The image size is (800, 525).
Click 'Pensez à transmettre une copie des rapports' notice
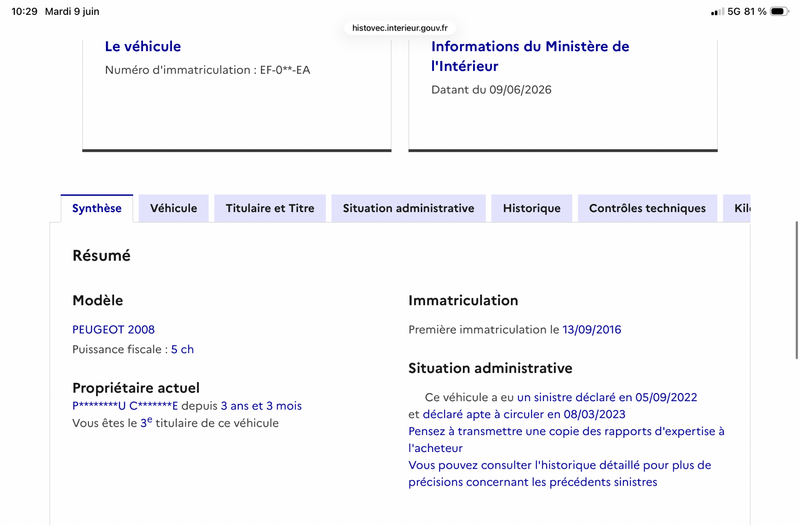566,439
